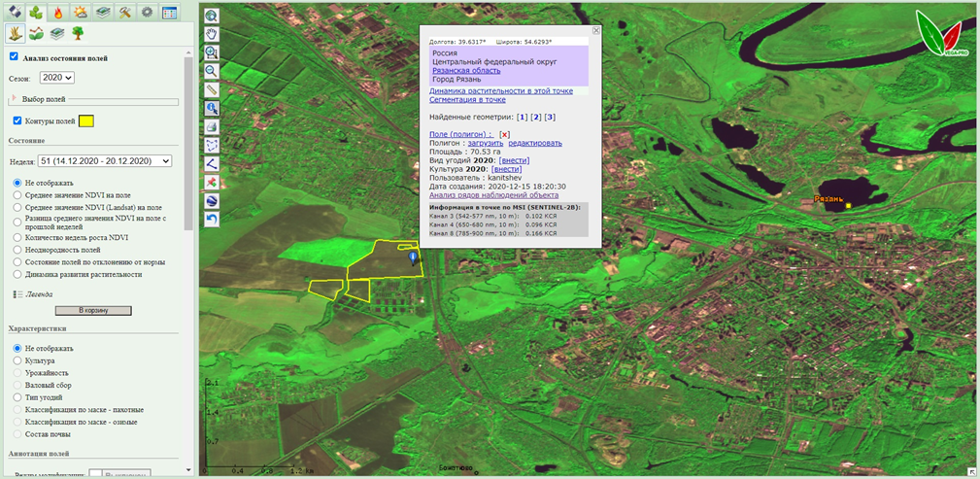
Task: Open the satellite data tab
Action: (14, 12)
